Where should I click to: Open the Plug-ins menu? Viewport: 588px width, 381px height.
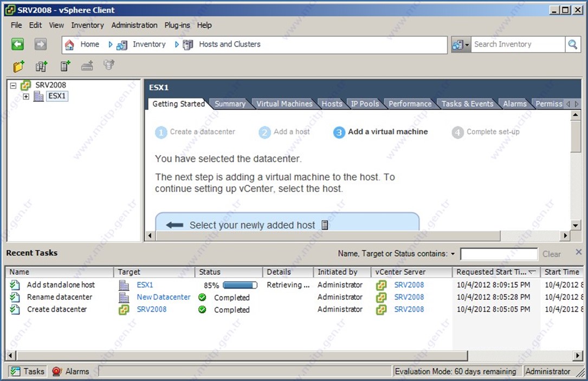click(177, 25)
